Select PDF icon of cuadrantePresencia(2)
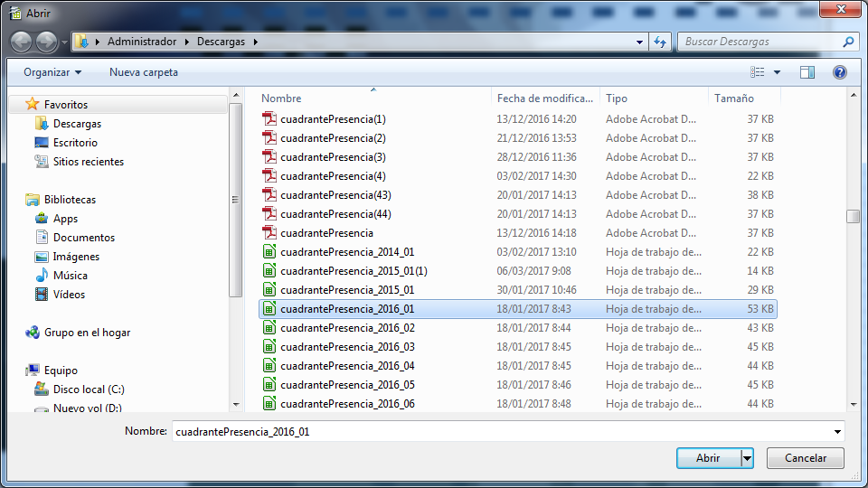 click(269, 137)
